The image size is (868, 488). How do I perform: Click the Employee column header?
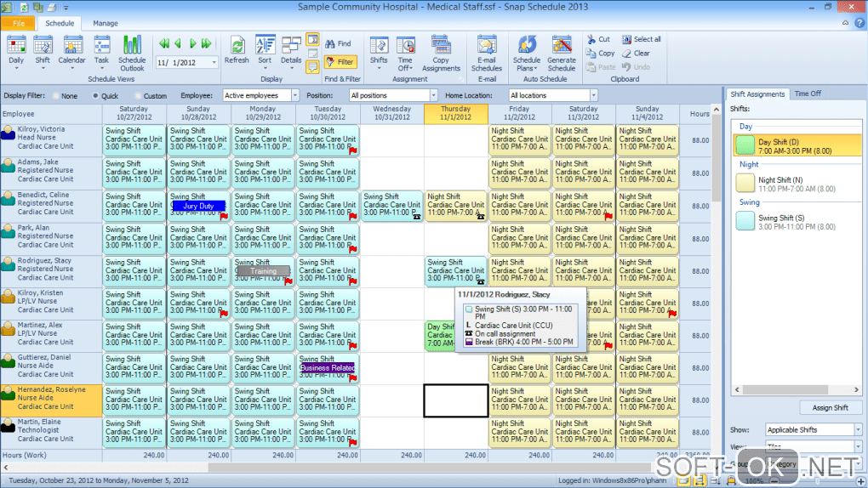click(x=51, y=114)
